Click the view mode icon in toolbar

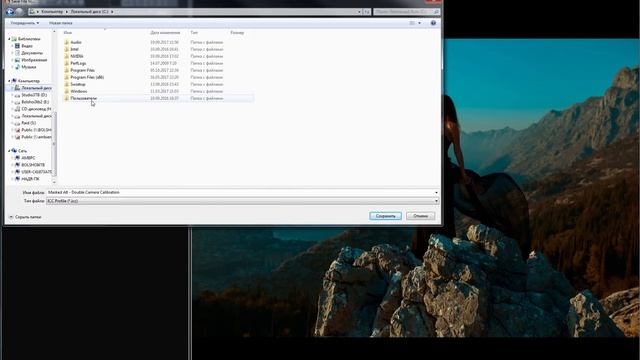tap(412, 23)
